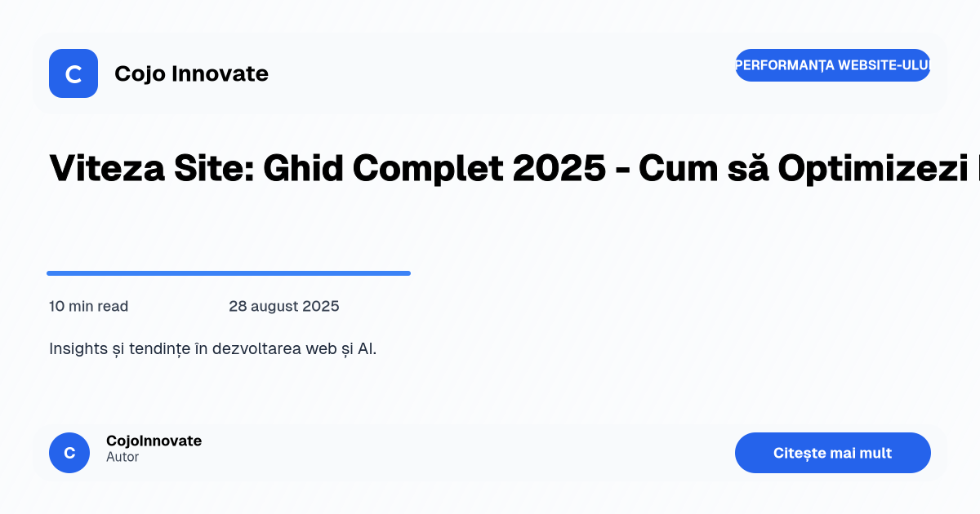Viewport: 980px width, 514px height.
Task: Click the CojoInnovate author name link
Action: (x=154, y=441)
